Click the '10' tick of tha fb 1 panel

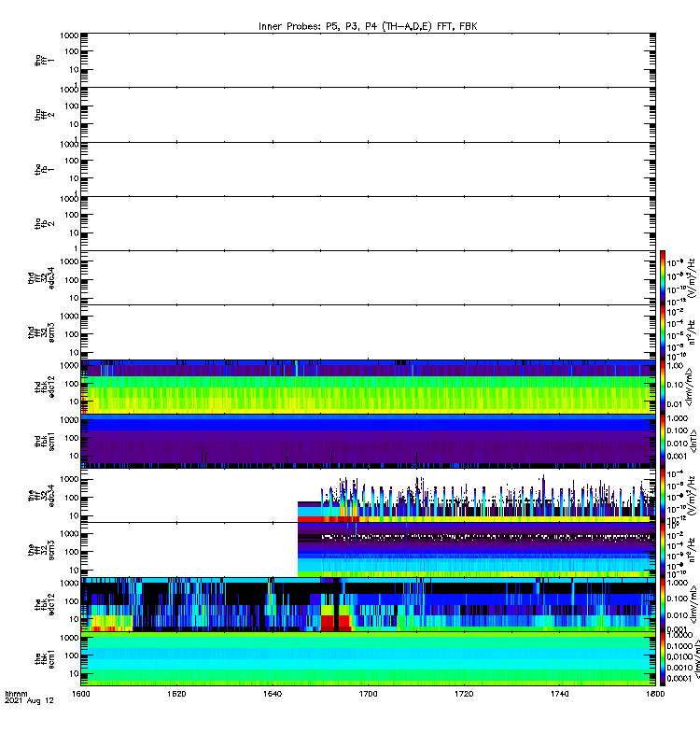coord(74,178)
